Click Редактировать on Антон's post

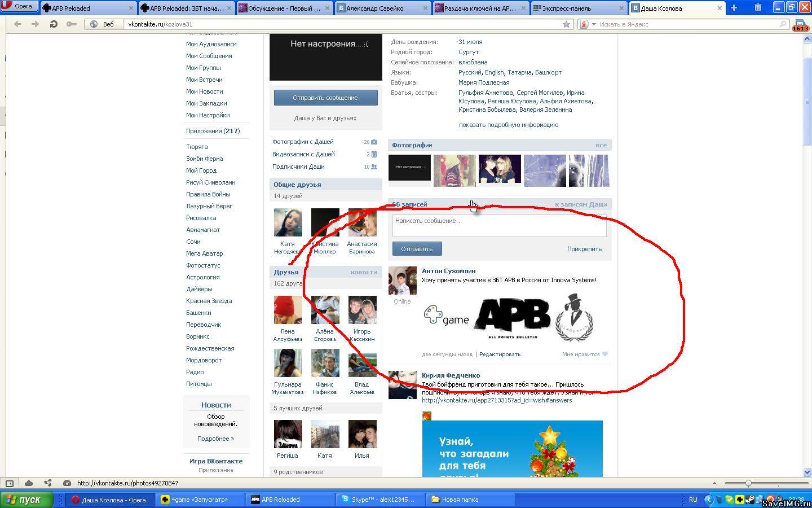(x=500, y=354)
